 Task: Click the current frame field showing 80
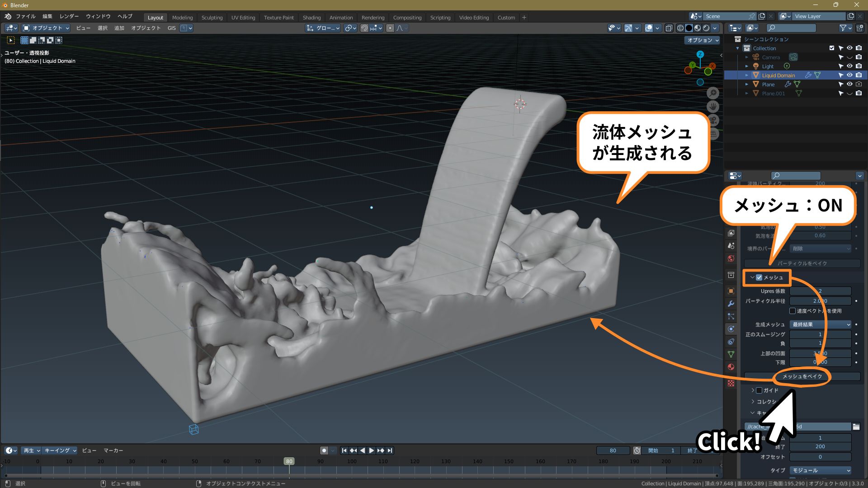[x=613, y=450]
